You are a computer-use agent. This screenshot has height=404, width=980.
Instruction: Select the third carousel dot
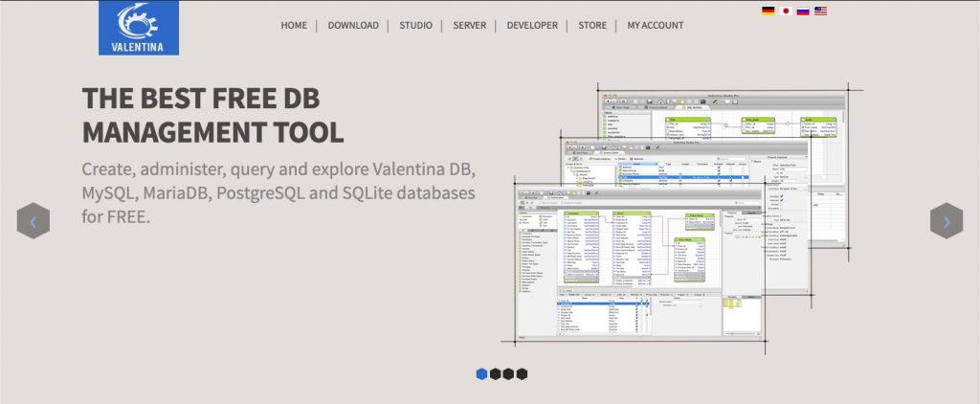508,374
